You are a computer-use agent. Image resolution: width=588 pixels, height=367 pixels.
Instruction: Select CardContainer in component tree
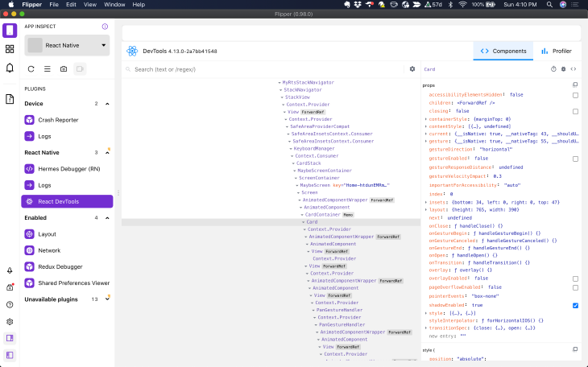pyautogui.click(x=322, y=215)
